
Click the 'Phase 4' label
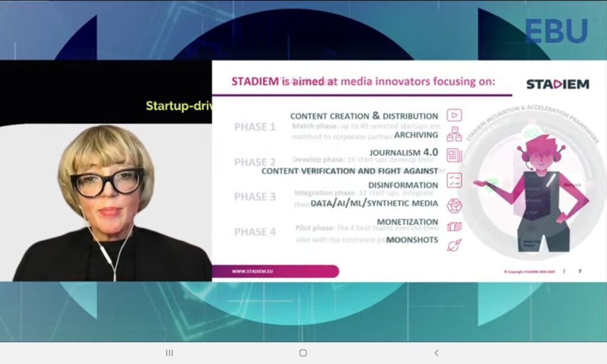pos(255,232)
